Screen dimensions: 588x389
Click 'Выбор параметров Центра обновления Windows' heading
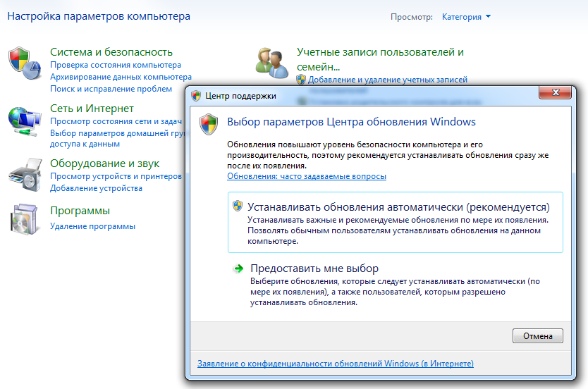tap(351, 122)
